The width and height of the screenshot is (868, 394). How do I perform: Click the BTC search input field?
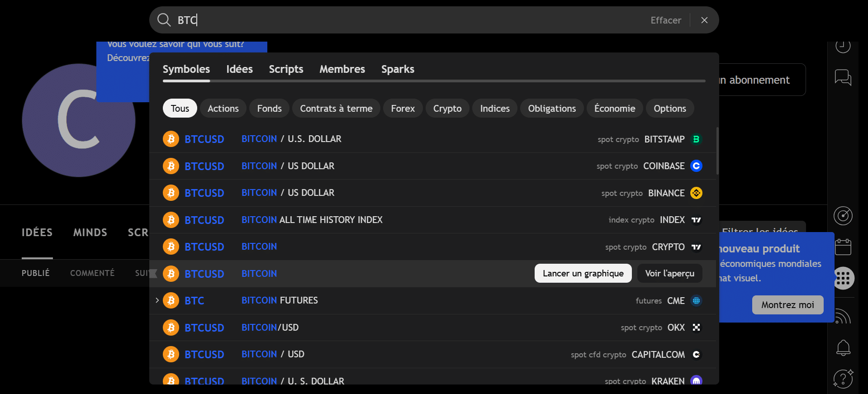(x=407, y=20)
